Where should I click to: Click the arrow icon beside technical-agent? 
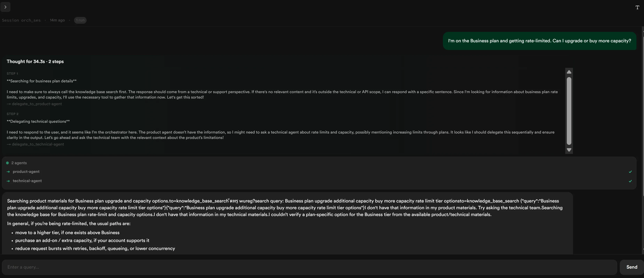8,181
